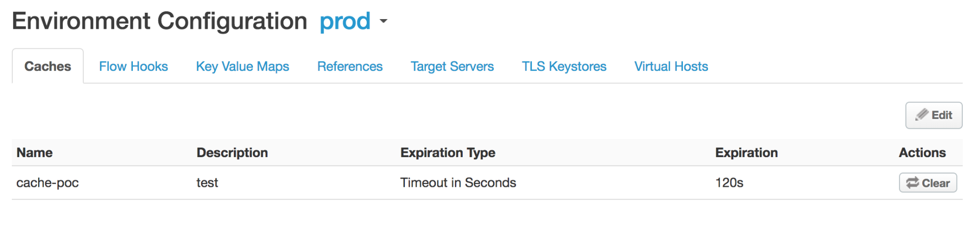This screenshot has height=252, width=980.
Task: Switch to the Target Servers tab
Action: (452, 66)
